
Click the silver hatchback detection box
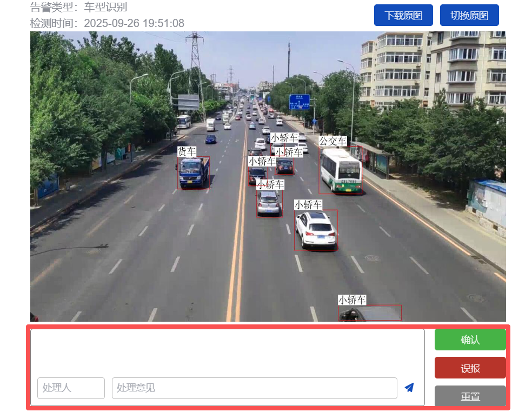point(269,203)
